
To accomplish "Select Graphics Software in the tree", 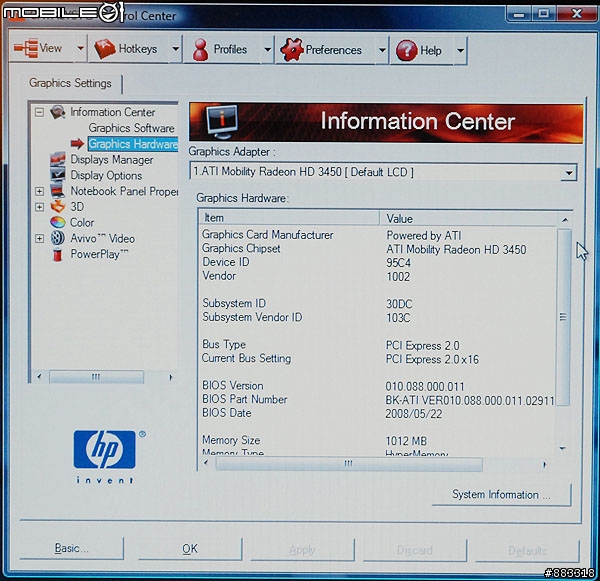I will pos(131,128).
